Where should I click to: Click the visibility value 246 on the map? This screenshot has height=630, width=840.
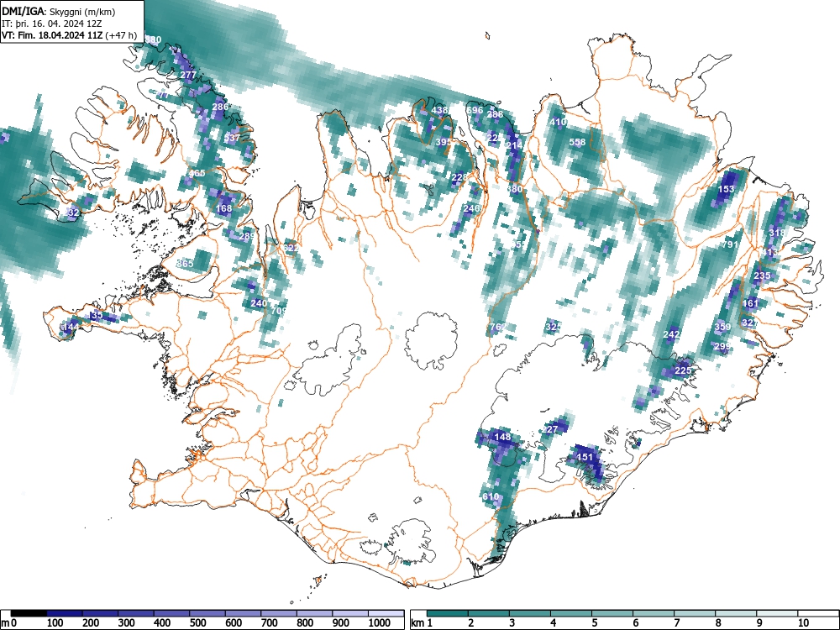pos(472,209)
